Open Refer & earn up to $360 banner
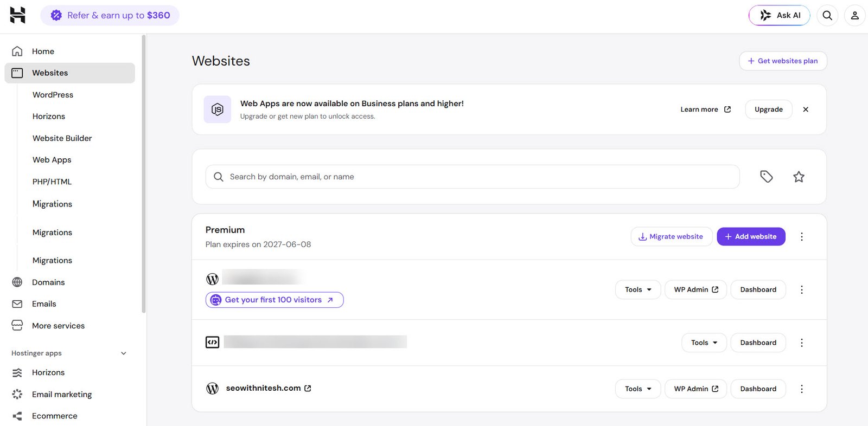868x426 pixels. (110, 15)
